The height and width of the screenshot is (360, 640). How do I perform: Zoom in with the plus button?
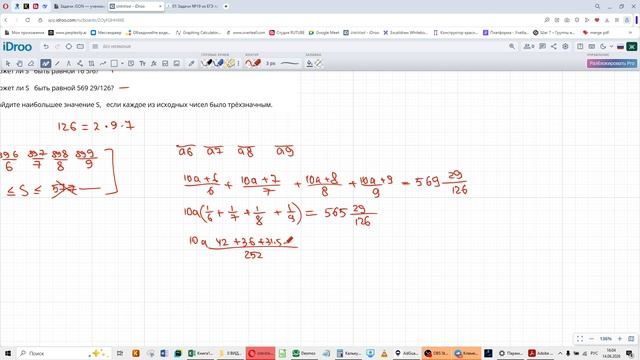point(620,339)
